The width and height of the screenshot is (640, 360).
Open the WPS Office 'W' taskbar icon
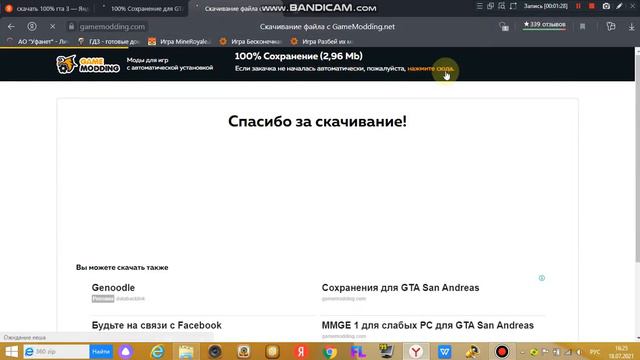click(444, 351)
